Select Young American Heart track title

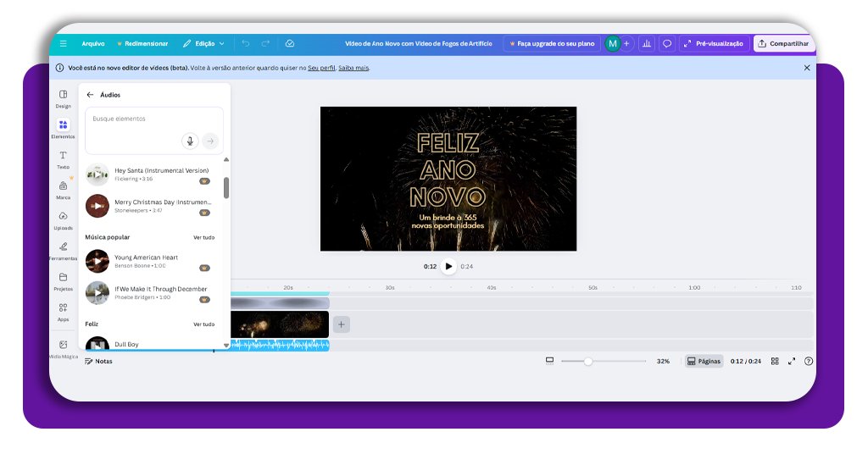pyautogui.click(x=146, y=257)
